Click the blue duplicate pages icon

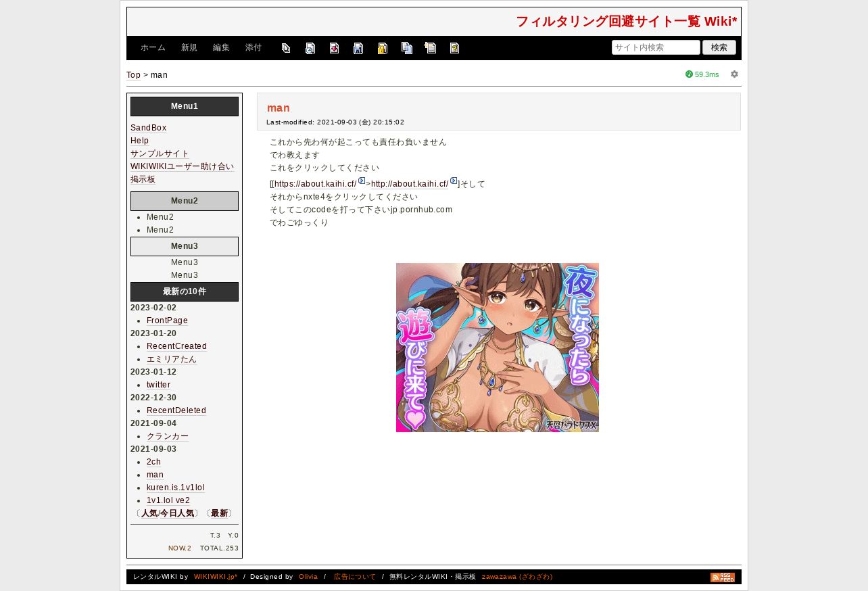click(x=407, y=48)
